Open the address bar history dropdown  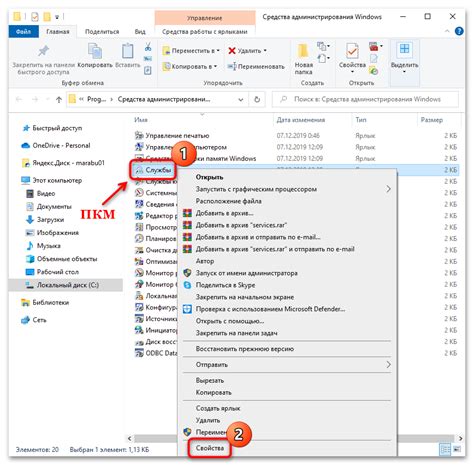241,99
